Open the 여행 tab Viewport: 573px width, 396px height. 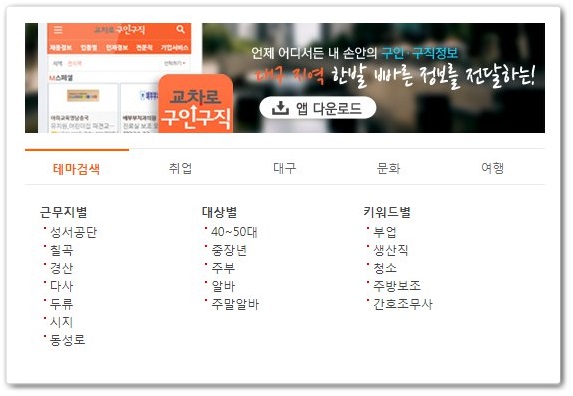tap(493, 168)
